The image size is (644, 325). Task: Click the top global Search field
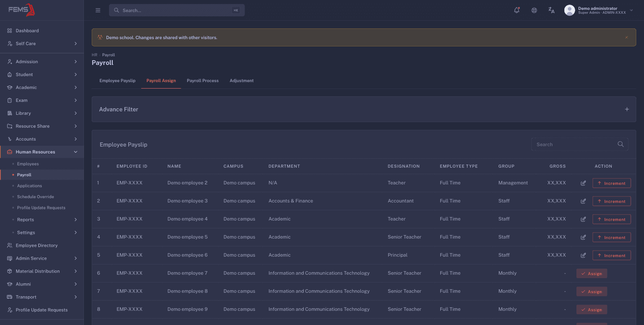(x=177, y=10)
